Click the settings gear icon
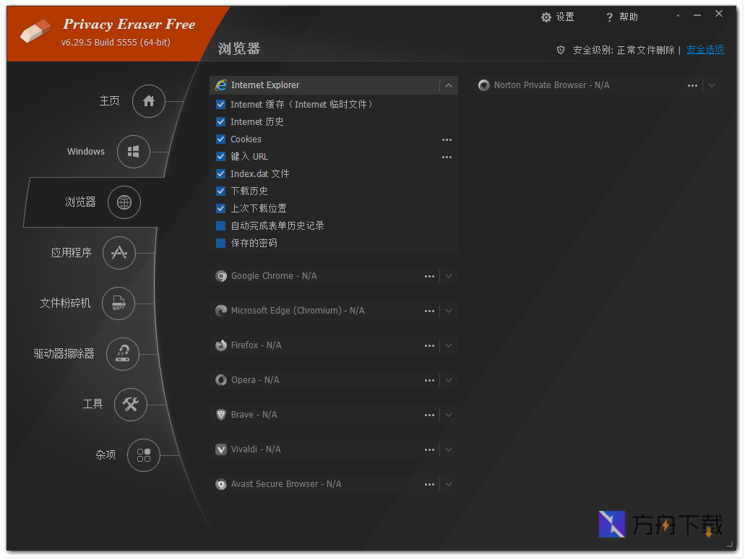The height and width of the screenshot is (560, 745). tap(546, 17)
